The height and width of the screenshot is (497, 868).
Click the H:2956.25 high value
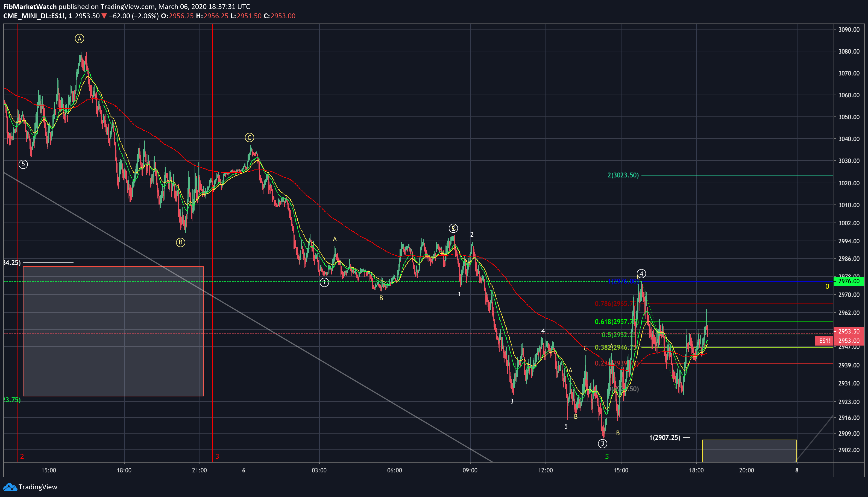coord(212,16)
